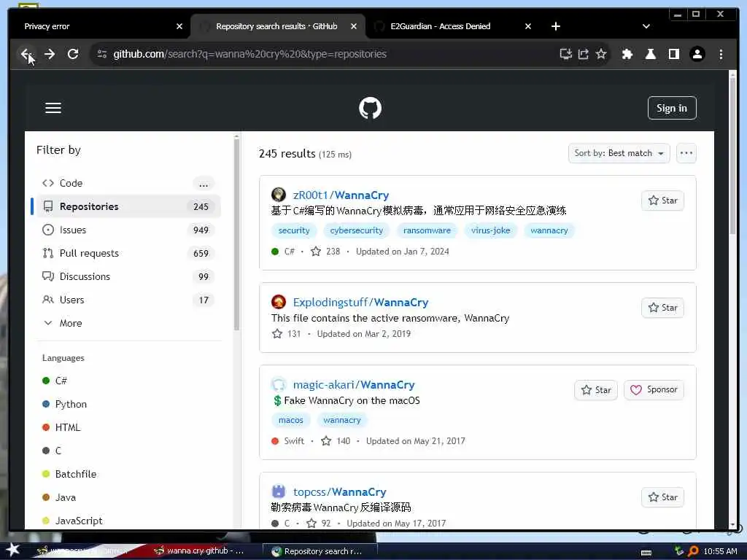
Task: Open the profile avatar icon
Action: click(697, 54)
